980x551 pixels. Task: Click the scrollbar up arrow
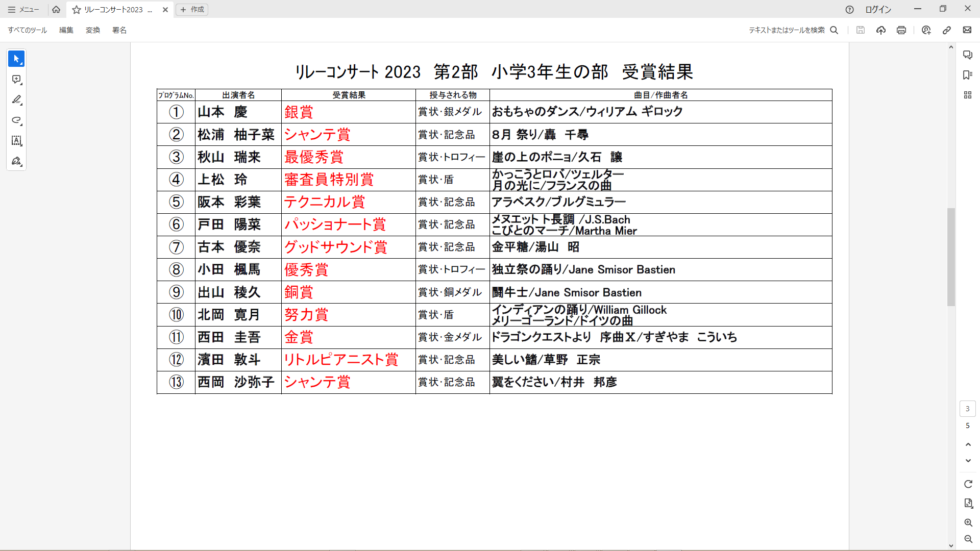click(x=951, y=47)
